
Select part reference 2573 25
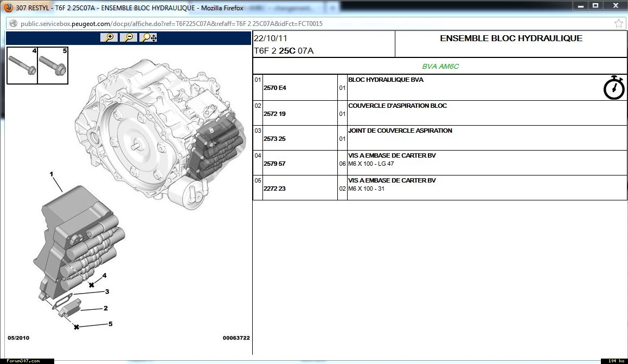pyautogui.click(x=274, y=139)
